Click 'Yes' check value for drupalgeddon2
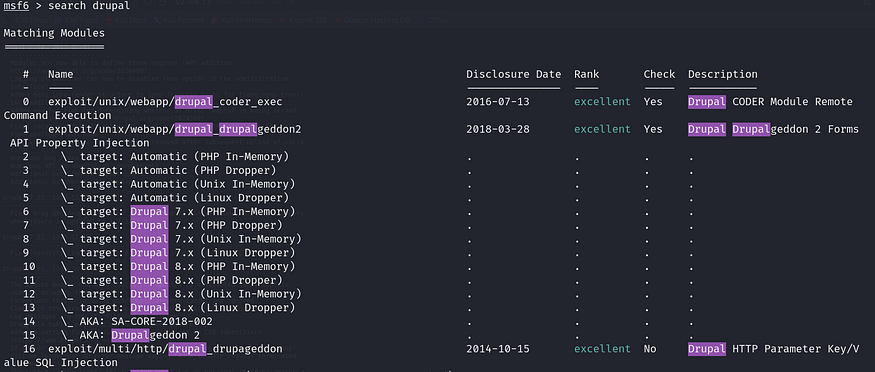 tap(653, 129)
